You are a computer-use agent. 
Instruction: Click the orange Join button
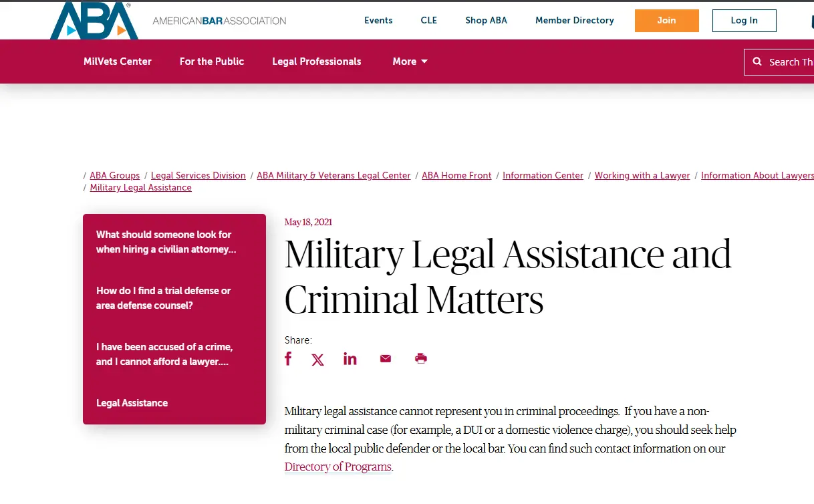666,21
